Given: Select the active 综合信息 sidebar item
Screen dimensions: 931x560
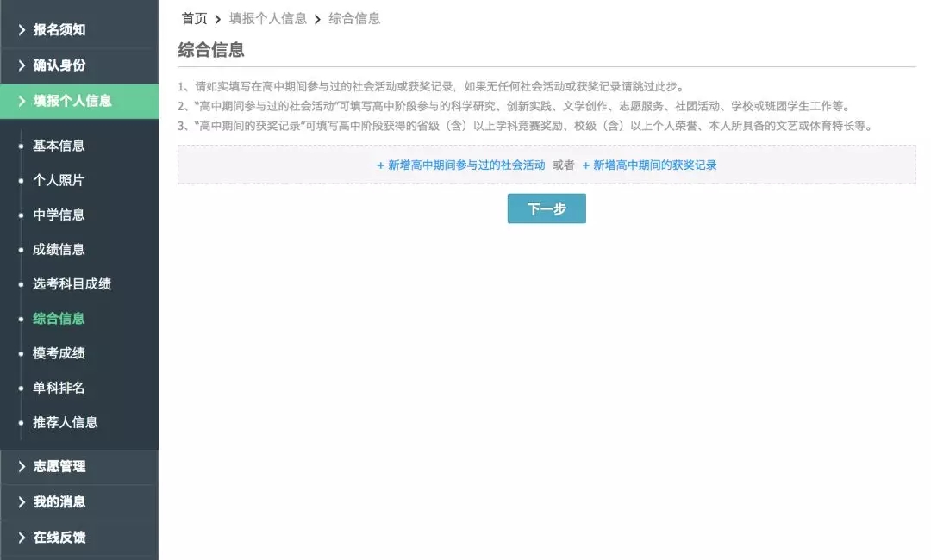Looking at the screenshot, I should click(x=59, y=319).
